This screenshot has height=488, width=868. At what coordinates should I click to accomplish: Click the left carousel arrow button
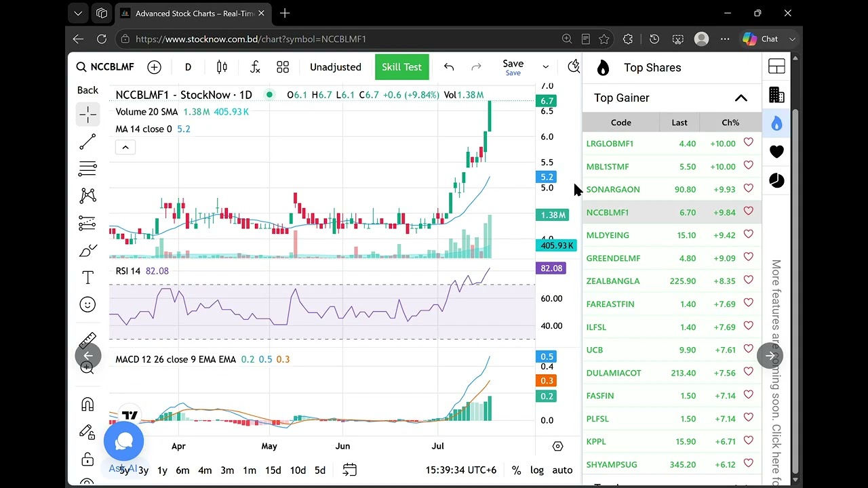(88, 356)
